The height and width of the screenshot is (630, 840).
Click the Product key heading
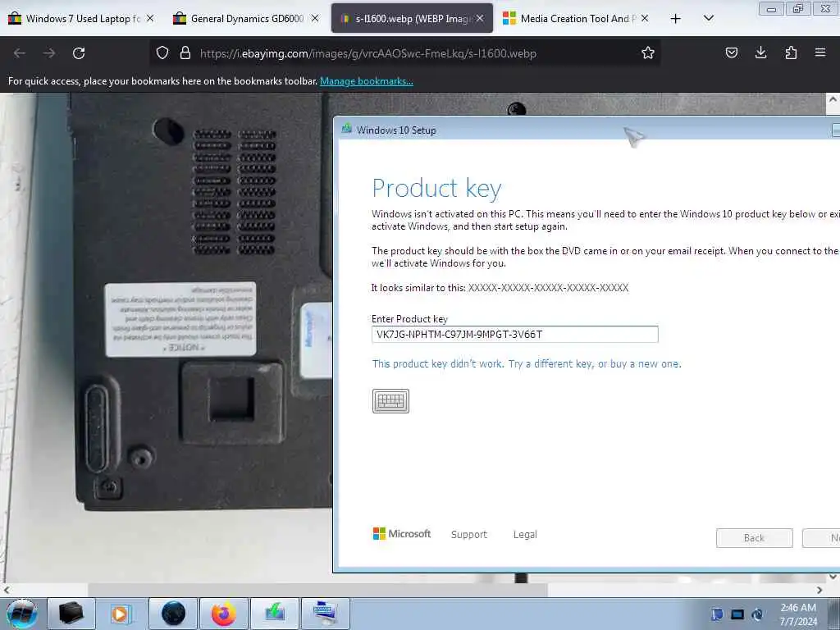(x=436, y=188)
